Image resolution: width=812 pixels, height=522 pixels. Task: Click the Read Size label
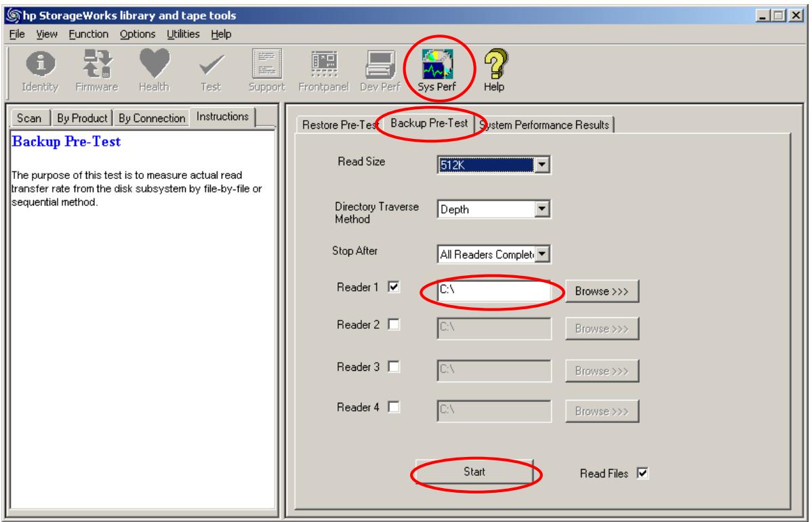(x=361, y=161)
